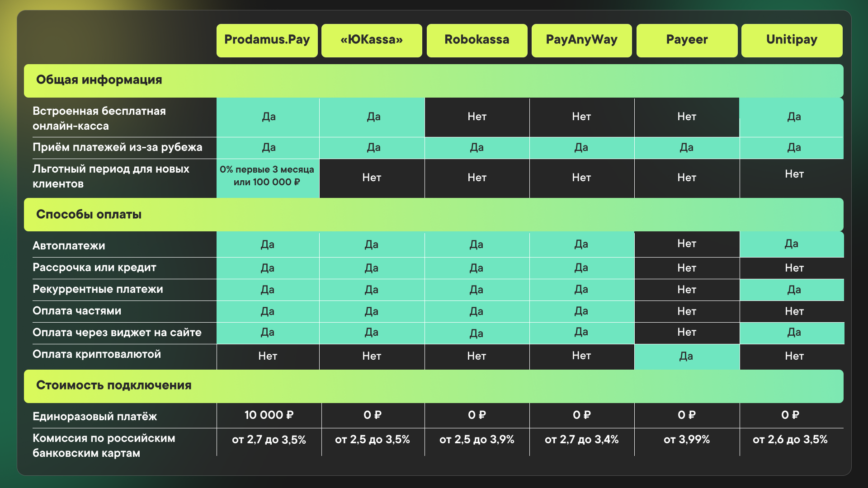This screenshot has width=868, height=488.
Task: Select the PayAnyWay column header
Action: click(x=581, y=40)
